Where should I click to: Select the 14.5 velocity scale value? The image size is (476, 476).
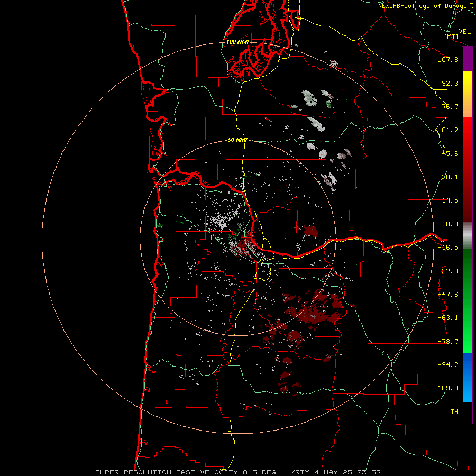pos(450,200)
